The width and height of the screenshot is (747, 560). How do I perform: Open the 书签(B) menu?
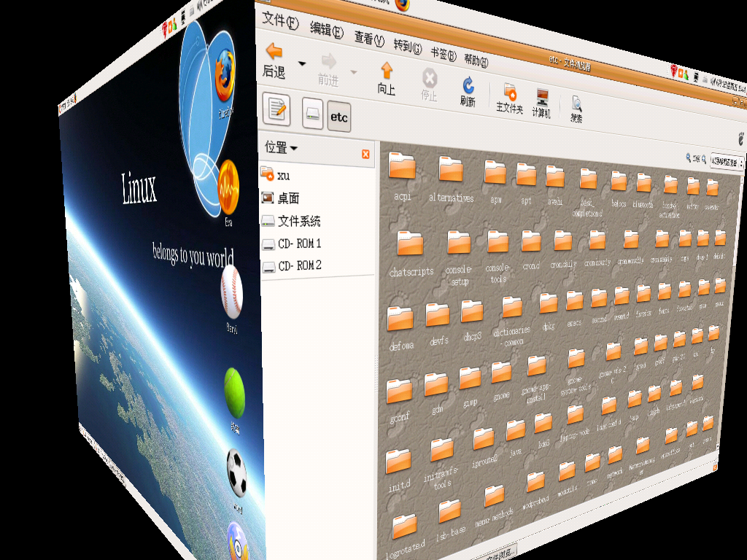[x=443, y=54]
